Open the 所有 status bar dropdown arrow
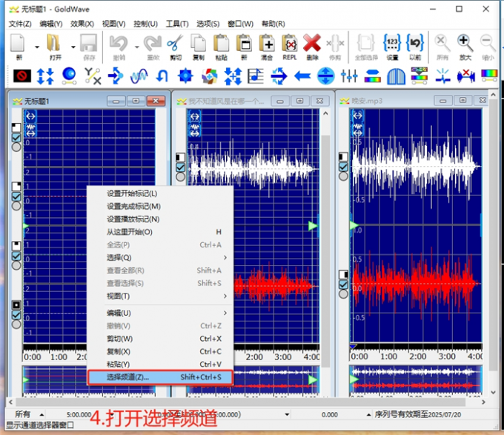504x435 pixels. coord(42,415)
